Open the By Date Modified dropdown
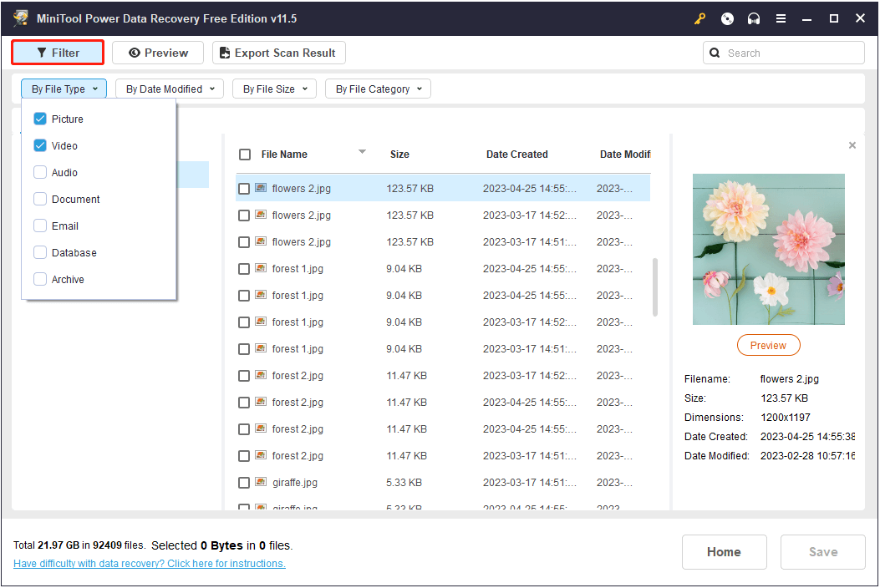Screen dimensions: 880x588 (170, 89)
